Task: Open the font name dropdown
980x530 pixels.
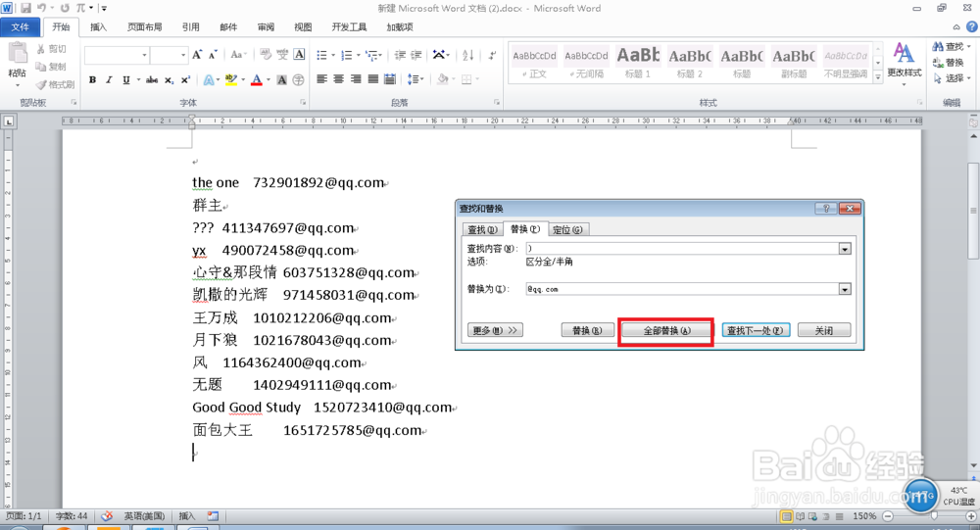Action: click(144, 55)
